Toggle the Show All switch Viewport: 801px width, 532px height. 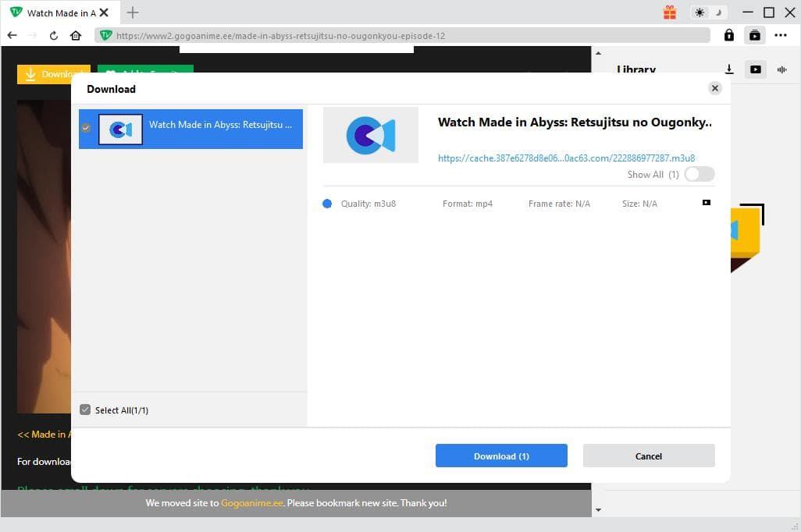click(699, 175)
